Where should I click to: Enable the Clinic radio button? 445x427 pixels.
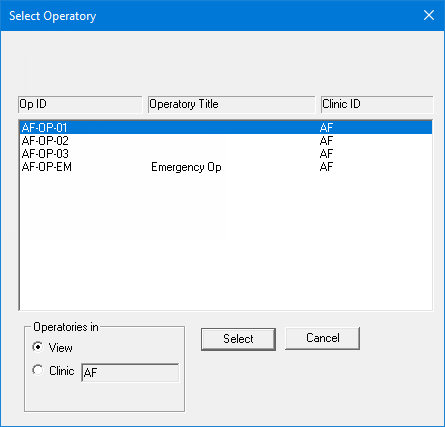coord(38,370)
